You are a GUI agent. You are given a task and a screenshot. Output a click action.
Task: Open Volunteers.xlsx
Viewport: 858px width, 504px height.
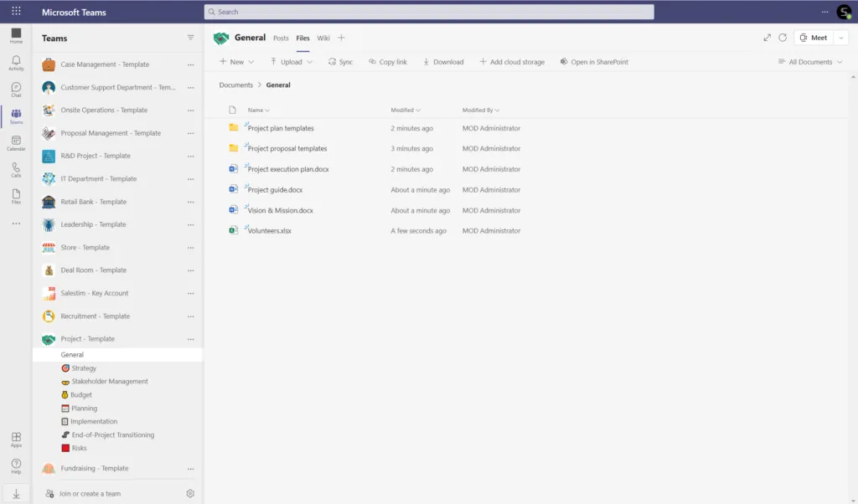(269, 231)
